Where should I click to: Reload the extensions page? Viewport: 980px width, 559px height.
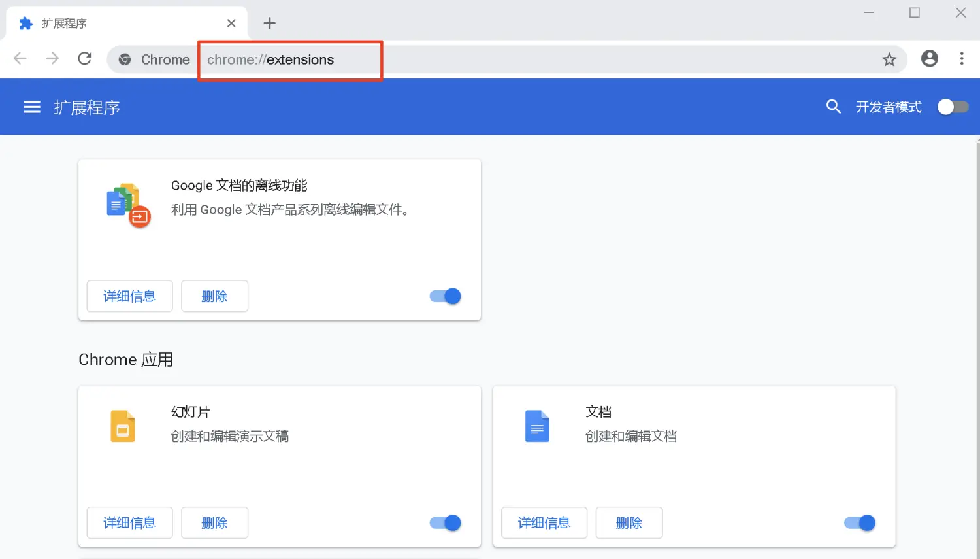[85, 59]
